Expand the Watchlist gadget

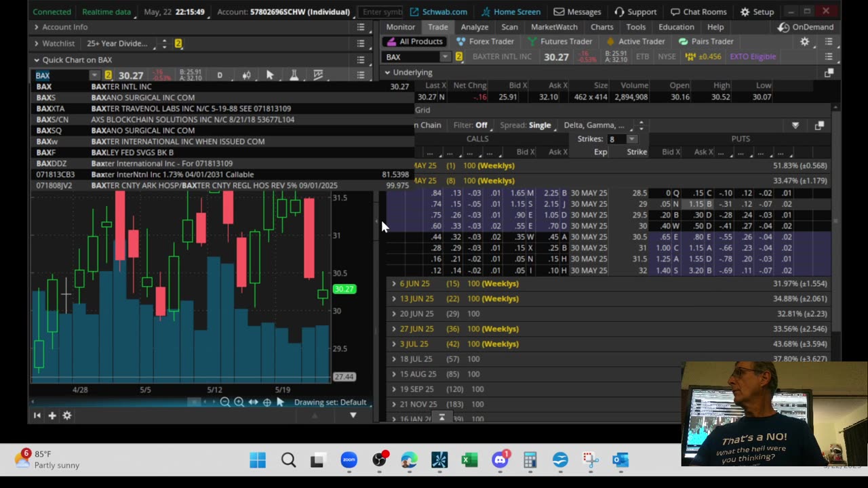(37, 43)
